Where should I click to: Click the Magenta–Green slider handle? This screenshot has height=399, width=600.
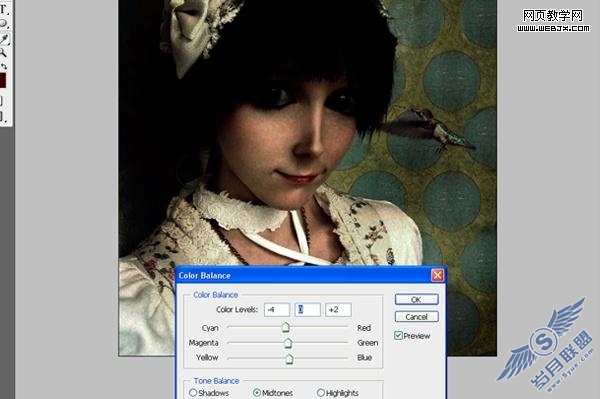coord(288,343)
